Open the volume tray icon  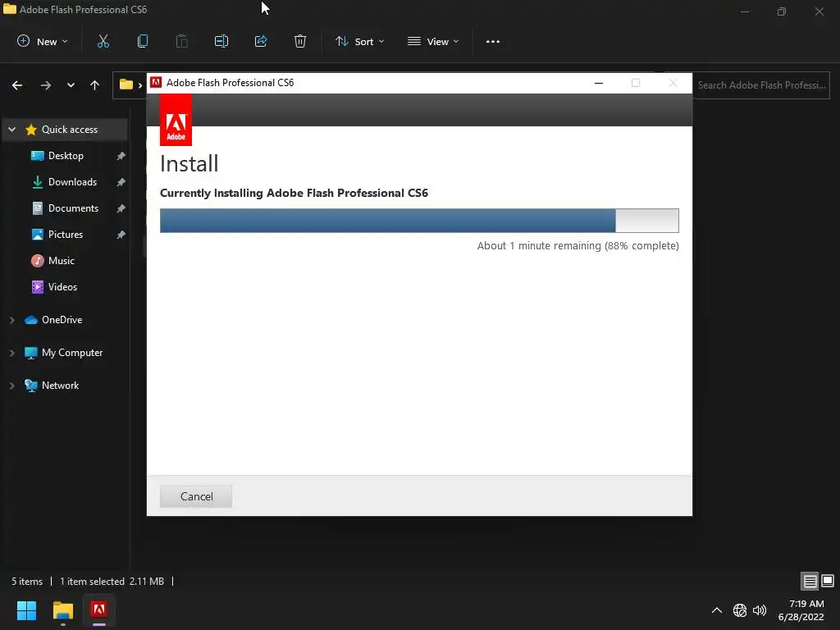click(x=760, y=610)
